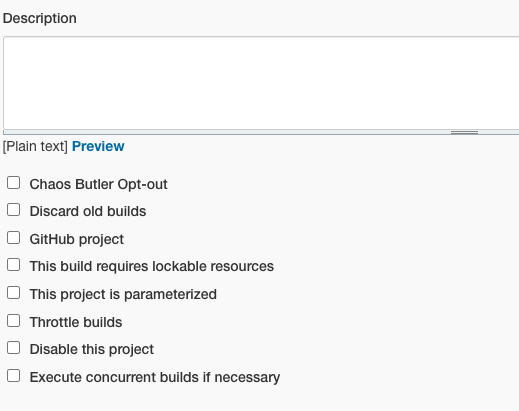Image resolution: width=519 pixels, height=411 pixels.
Task: Toggle the lockable resources checkbox
Action: (13, 265)
